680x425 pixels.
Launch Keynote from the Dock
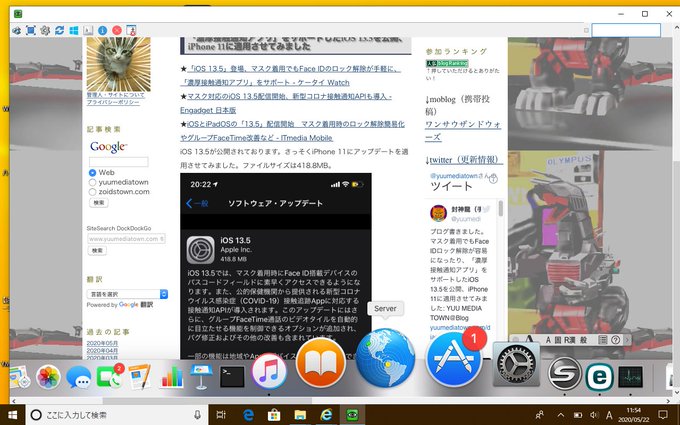(x=201, y=376)
